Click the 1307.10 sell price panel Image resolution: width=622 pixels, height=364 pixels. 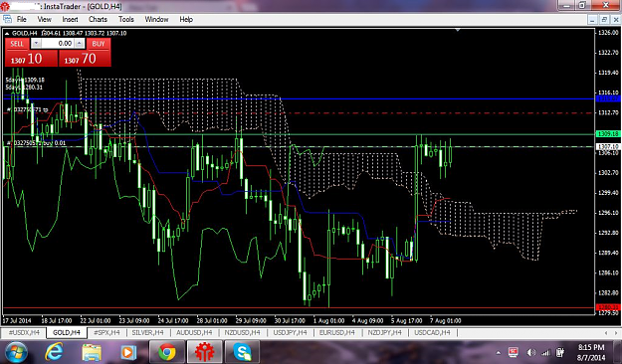click(31, 59)
